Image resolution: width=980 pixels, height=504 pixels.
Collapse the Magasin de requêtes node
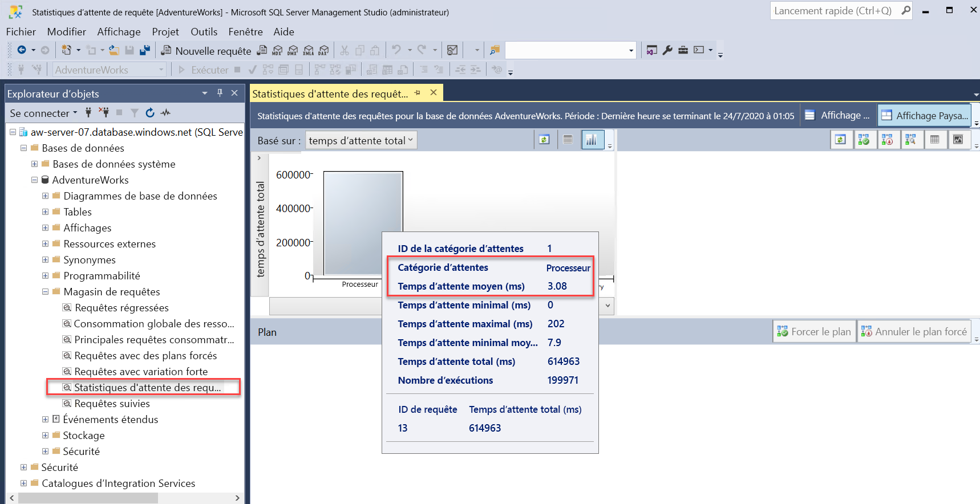point(45,291)
